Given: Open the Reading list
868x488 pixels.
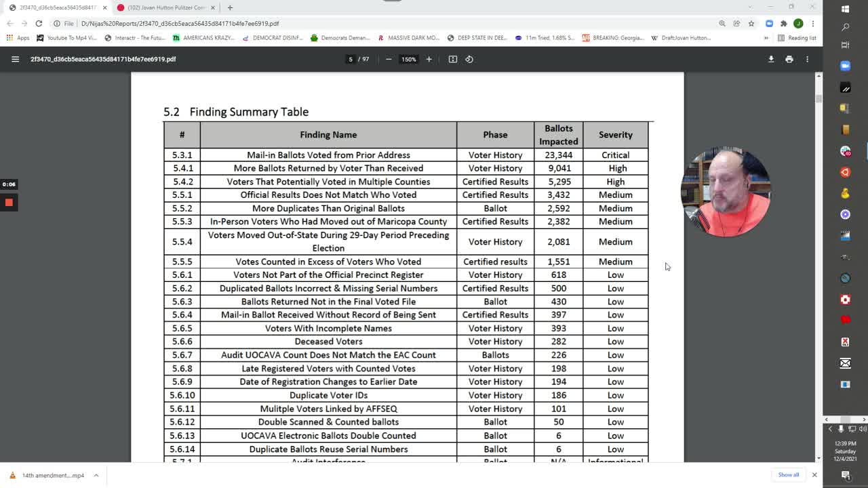Looking at the screenshot, I should point(797,38).
